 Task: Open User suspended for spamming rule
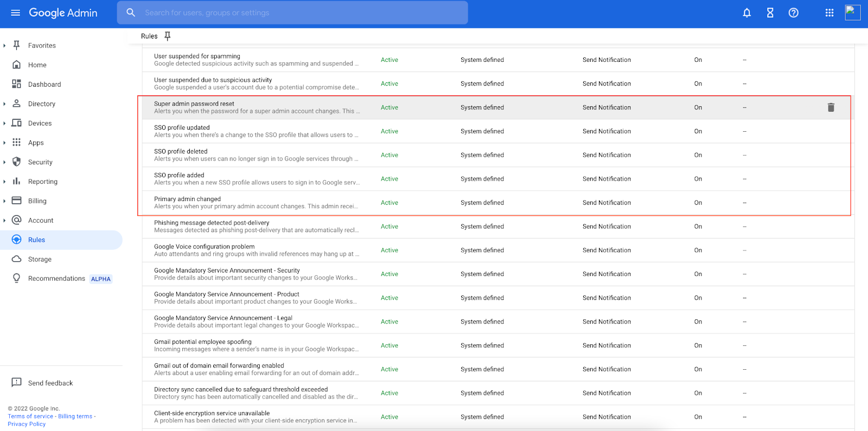point(499,60)
